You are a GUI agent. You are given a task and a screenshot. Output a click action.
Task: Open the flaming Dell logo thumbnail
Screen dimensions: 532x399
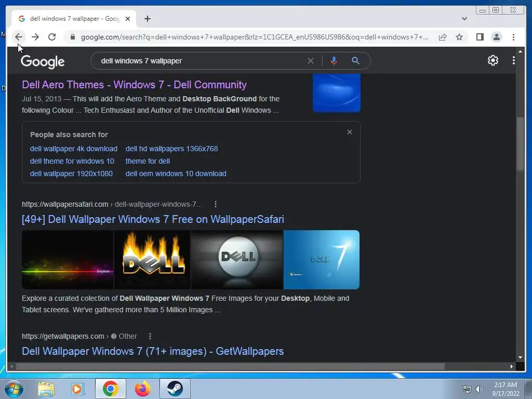pos(152,260)
